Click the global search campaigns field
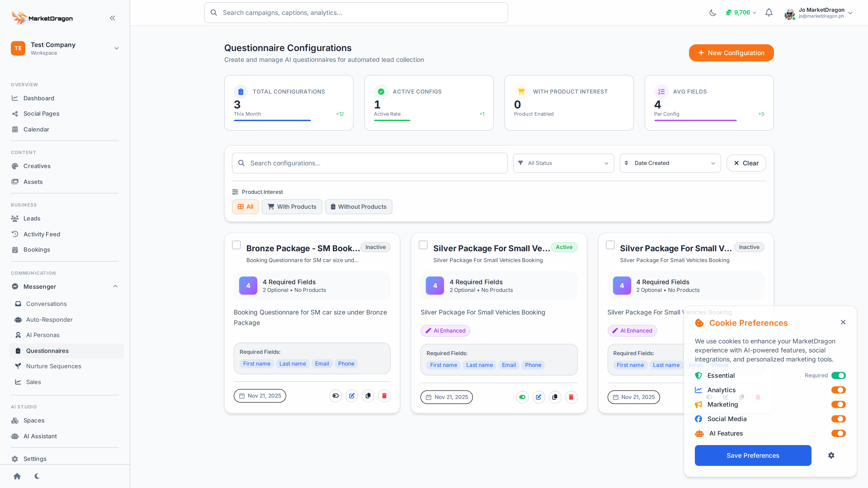 point(356,13)
